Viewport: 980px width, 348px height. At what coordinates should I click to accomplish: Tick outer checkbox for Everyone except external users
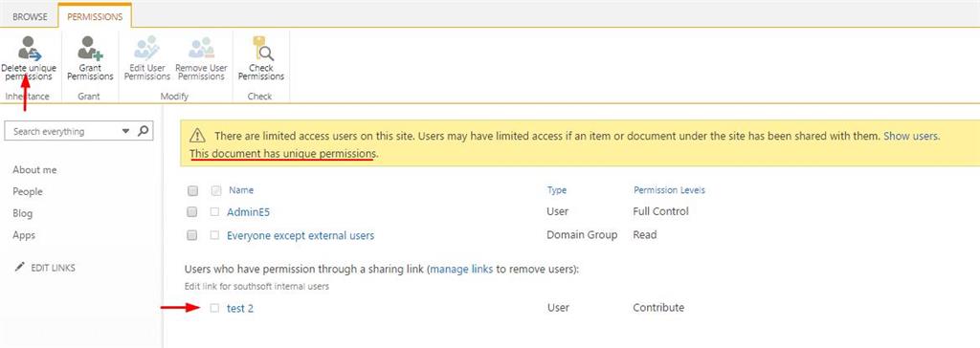pos(192,235)
